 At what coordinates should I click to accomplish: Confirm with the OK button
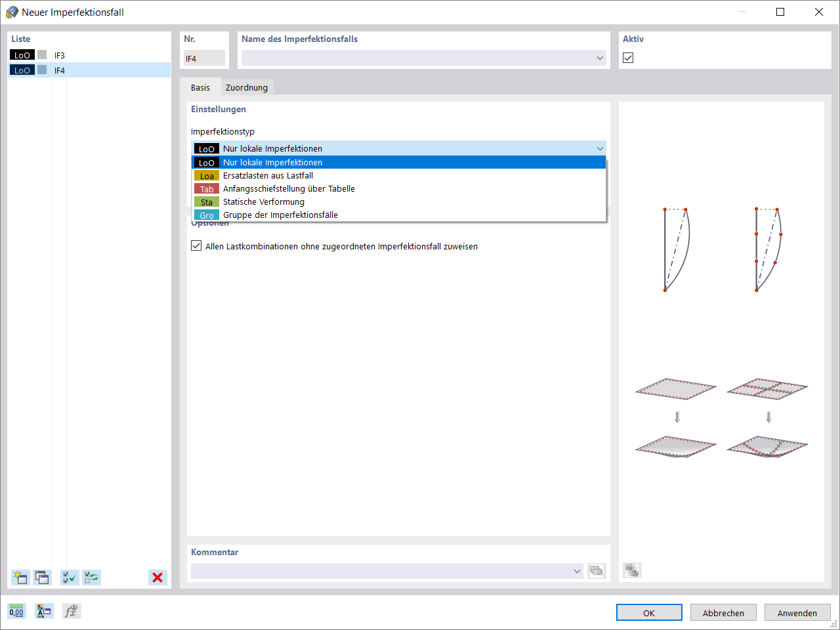pyautogui.click(x=649, y=612)
